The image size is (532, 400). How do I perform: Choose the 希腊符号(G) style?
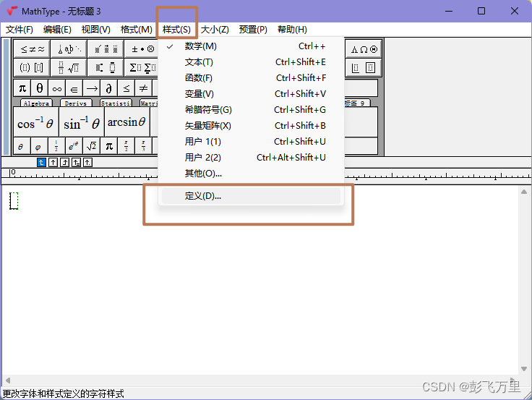click(x=251, y=110)
